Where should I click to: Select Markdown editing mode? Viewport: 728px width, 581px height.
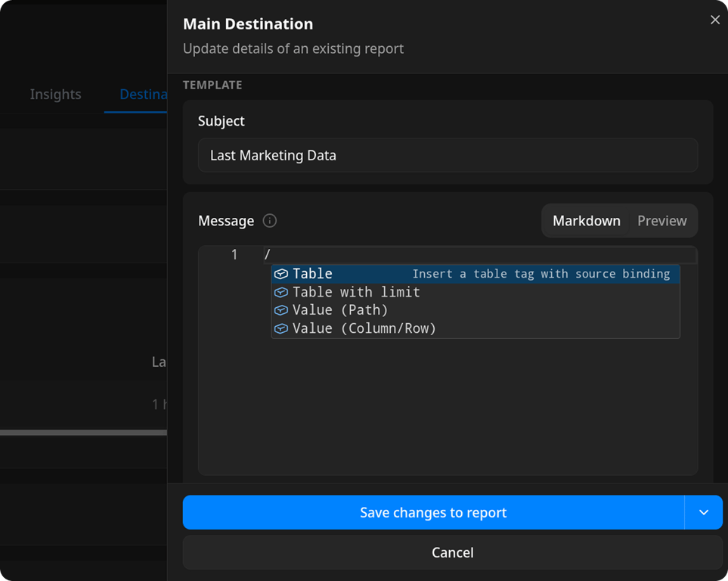click(586, 220)
